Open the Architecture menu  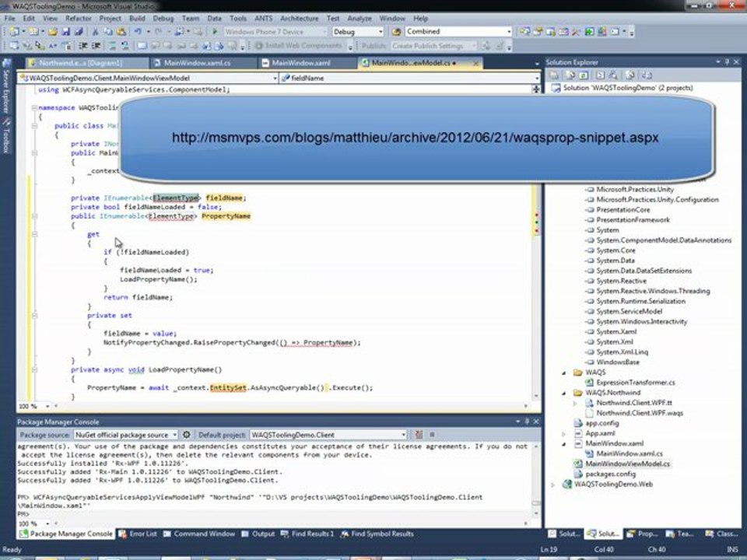click(299, 19)
